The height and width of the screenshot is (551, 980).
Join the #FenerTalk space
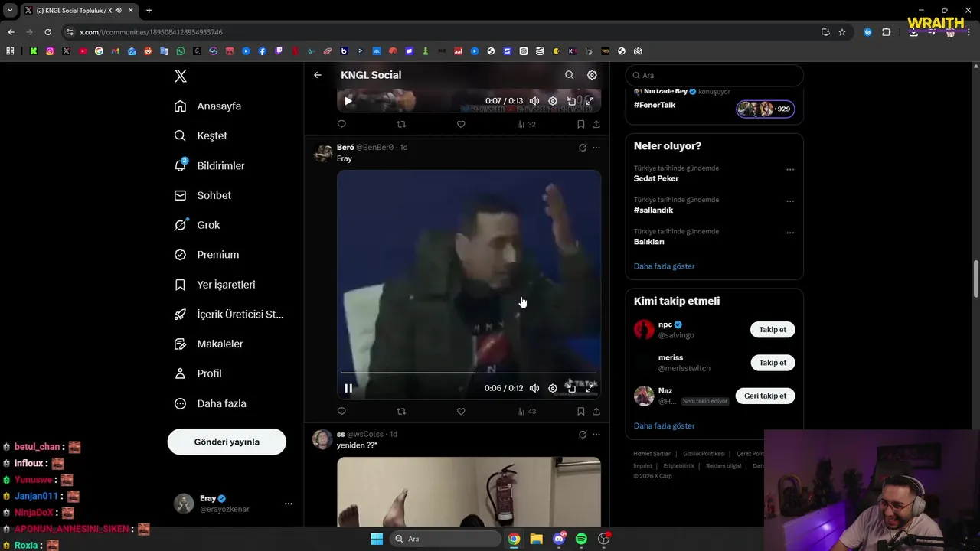coord(766,109)
